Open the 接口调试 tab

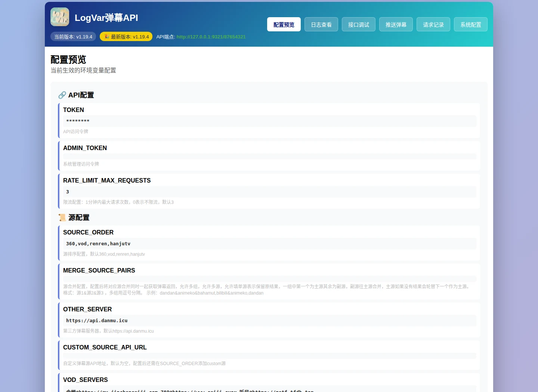[359, 24]
